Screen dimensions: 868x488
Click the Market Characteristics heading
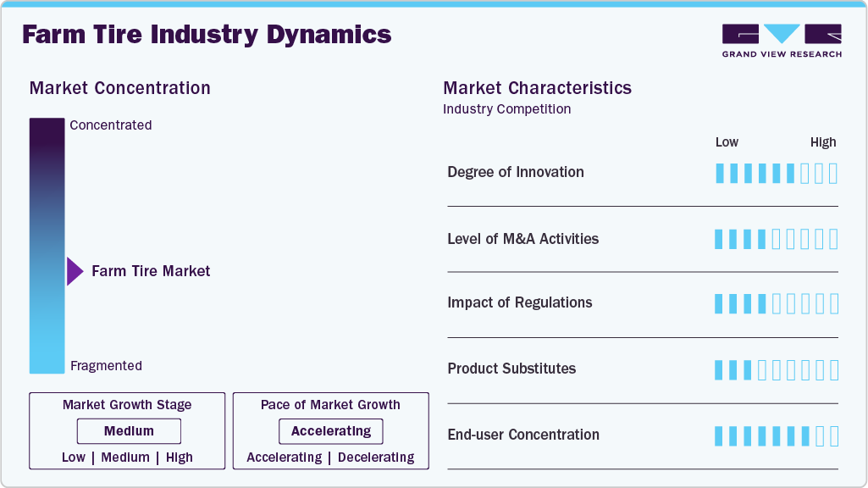click(537, 88)
